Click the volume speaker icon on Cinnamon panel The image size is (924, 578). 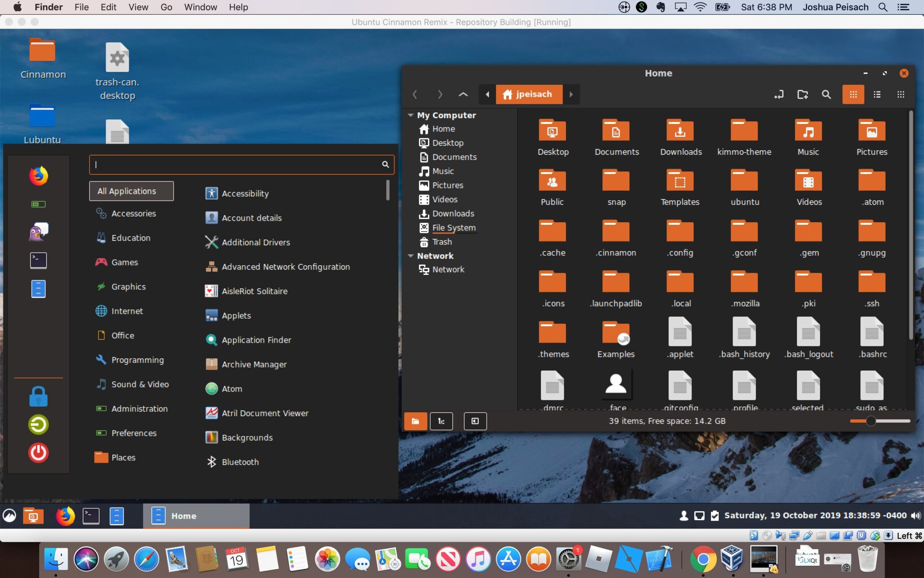tap(915, 516)
